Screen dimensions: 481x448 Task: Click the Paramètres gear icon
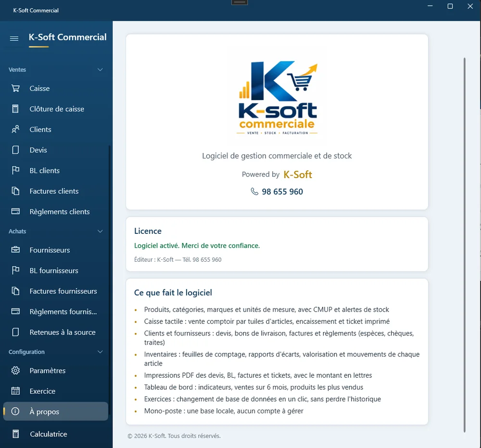15,371
